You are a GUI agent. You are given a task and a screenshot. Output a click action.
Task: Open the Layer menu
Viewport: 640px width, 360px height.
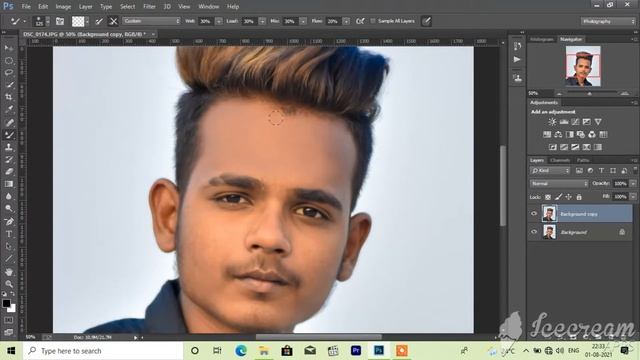click(85, 7)
